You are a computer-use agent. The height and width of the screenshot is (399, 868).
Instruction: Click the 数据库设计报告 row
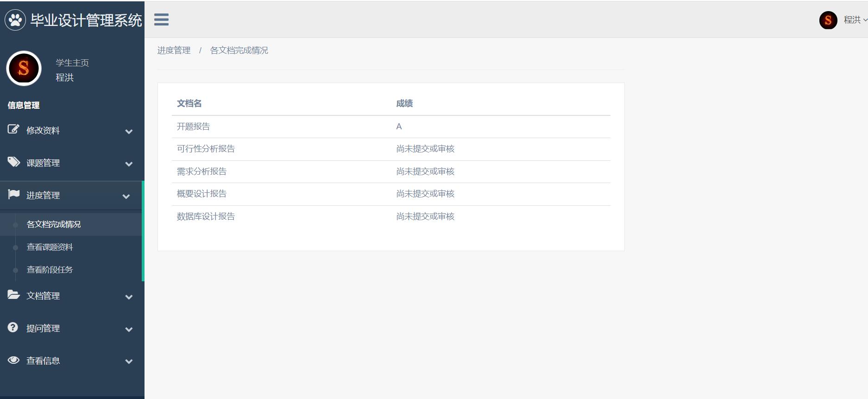point(391,216)
